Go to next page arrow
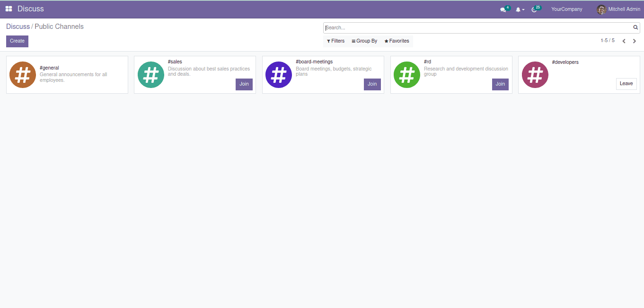This screenshot has width=644, height=308. click(x=635, y=41)
